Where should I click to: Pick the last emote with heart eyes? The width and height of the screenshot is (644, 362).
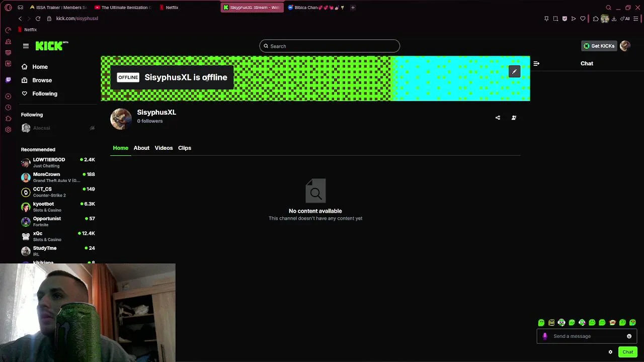pos(632,323)
